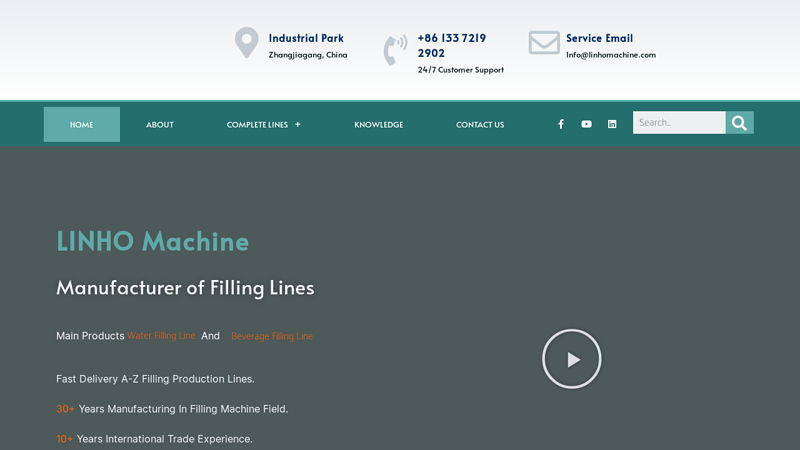The width and height of the screenshot is (800, 450).
Task: Click the Industrial Park heading
Action: point(306,38)
